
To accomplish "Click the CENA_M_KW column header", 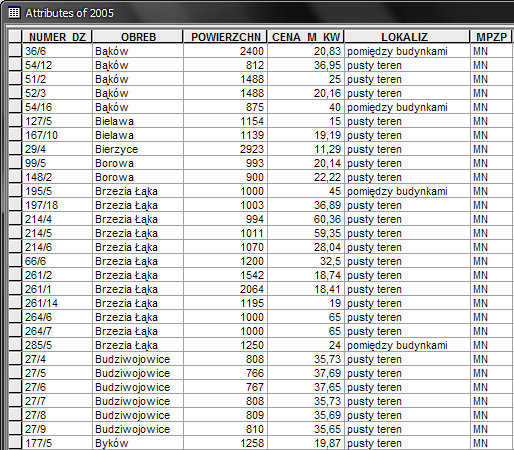I will tap(306, 37).
